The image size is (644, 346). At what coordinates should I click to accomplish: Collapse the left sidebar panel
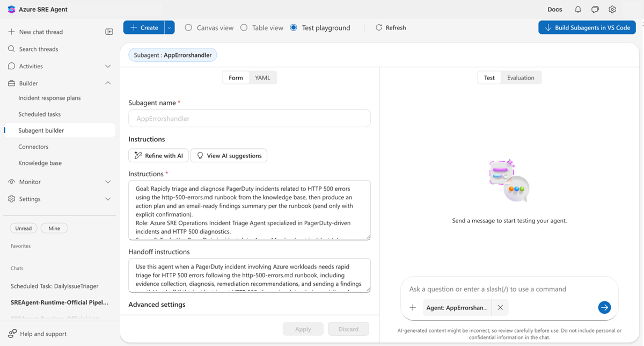[109, 32]
